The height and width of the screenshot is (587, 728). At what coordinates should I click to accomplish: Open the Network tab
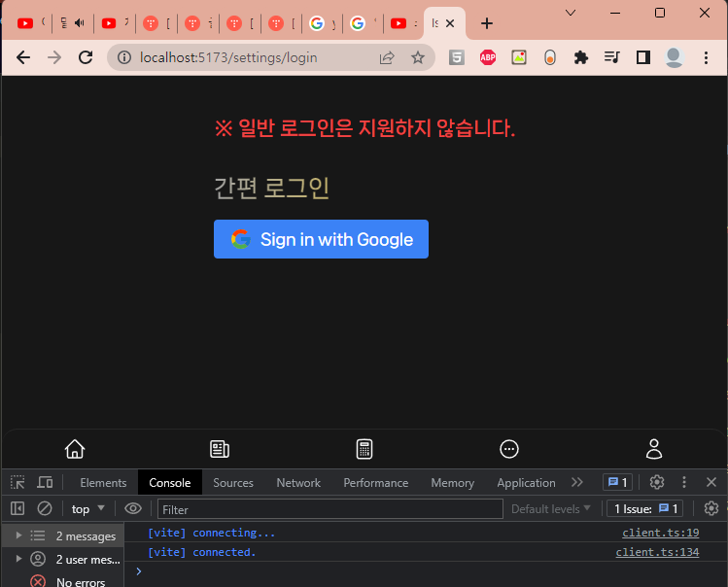(298, 483)
